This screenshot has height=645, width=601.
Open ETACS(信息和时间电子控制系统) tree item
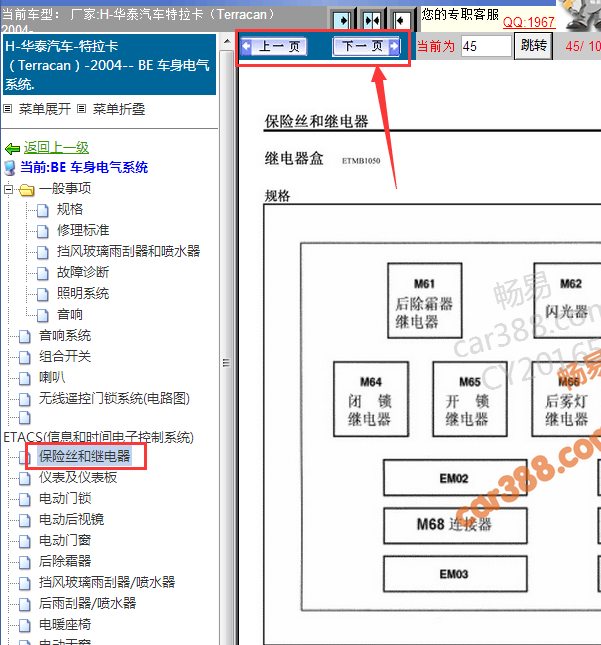pos(99,437)
